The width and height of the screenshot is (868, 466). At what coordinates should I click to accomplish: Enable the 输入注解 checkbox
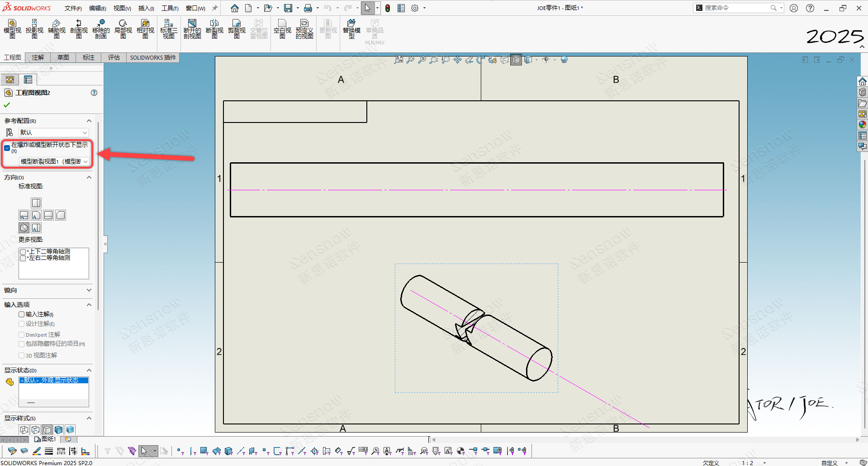click(x=22, y=314)
